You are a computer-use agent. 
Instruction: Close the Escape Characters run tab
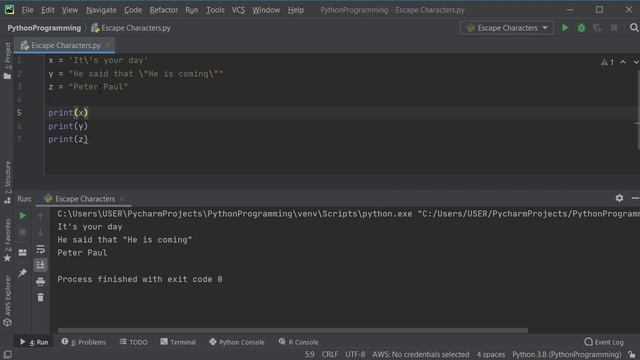122,199
